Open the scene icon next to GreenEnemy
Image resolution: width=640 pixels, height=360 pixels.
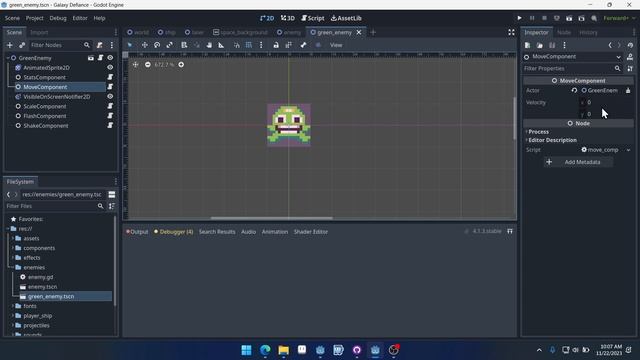coord(91,58)
